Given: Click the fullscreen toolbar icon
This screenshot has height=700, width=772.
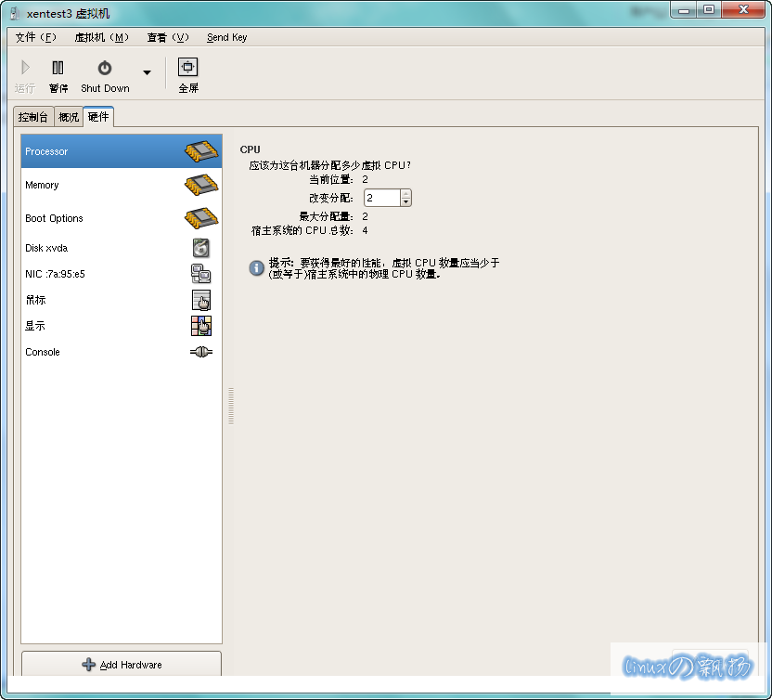Looking at the screenshot, I should pos(188,68).
